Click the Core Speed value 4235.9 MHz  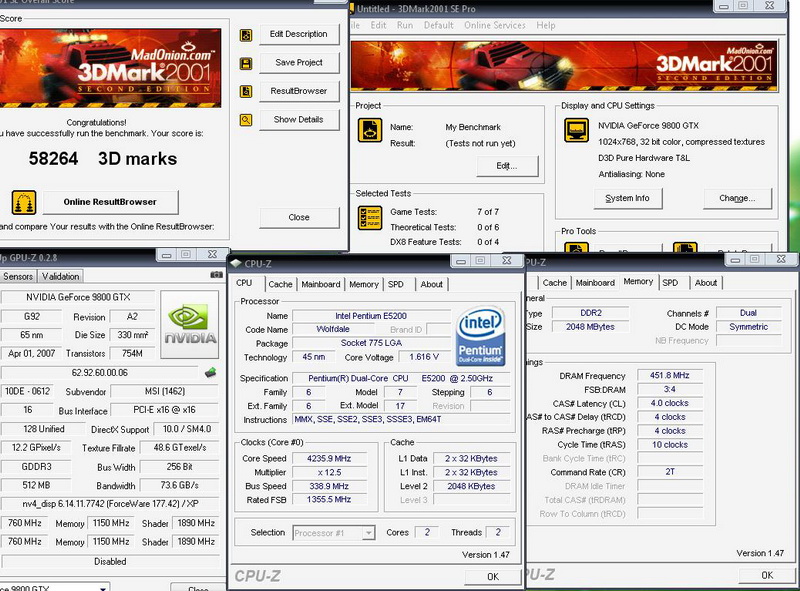(329, 458)
